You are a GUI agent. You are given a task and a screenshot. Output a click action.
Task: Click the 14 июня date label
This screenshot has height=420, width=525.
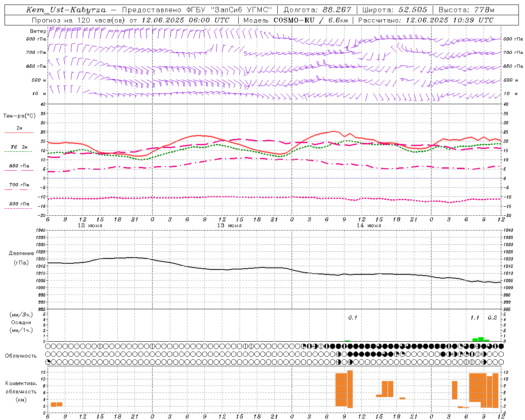(369, 226)
